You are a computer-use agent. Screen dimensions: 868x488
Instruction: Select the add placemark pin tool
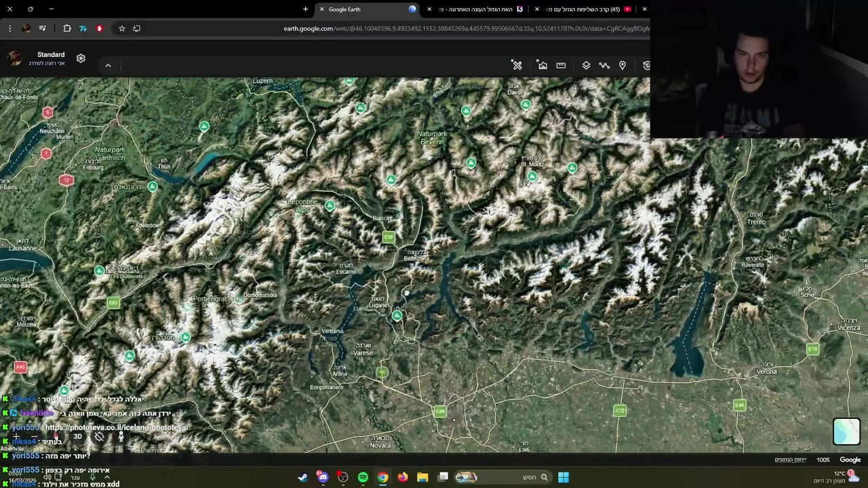click(x=623, y=65)
